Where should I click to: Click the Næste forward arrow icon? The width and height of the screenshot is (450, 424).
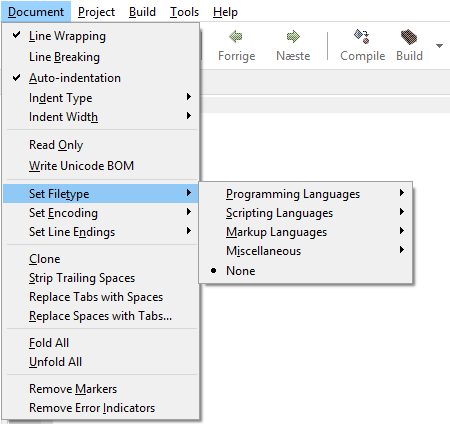[x=293, y=37]
